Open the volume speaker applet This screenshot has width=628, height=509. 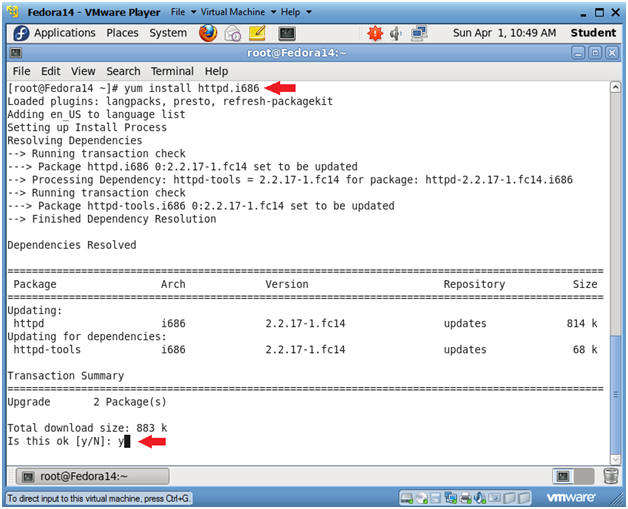[x=396, y=34]
